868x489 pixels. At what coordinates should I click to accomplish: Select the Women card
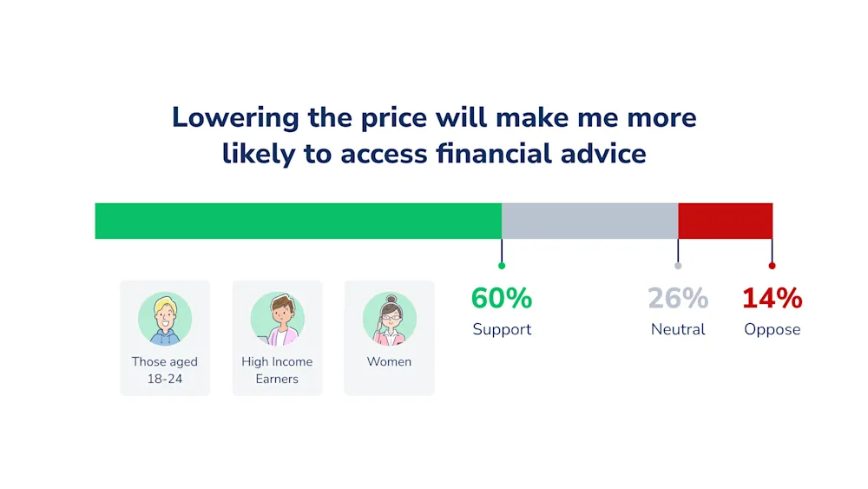389,338
